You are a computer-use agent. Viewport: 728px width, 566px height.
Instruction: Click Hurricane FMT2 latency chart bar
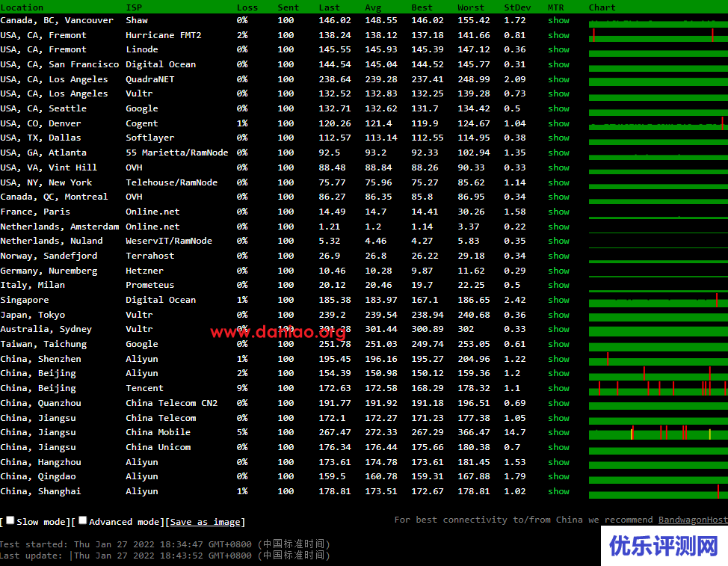(x=658, y=35)
